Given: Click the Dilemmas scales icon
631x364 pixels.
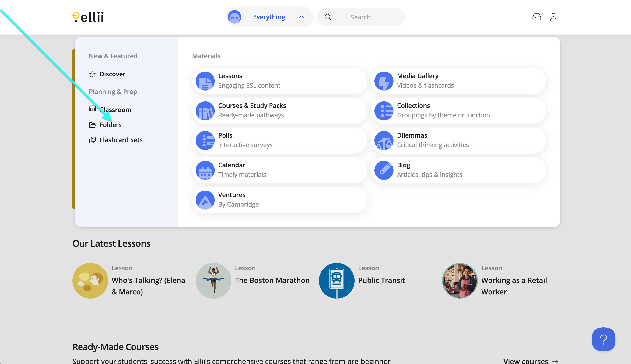Looking at the screenshot, I should (384, 141).
